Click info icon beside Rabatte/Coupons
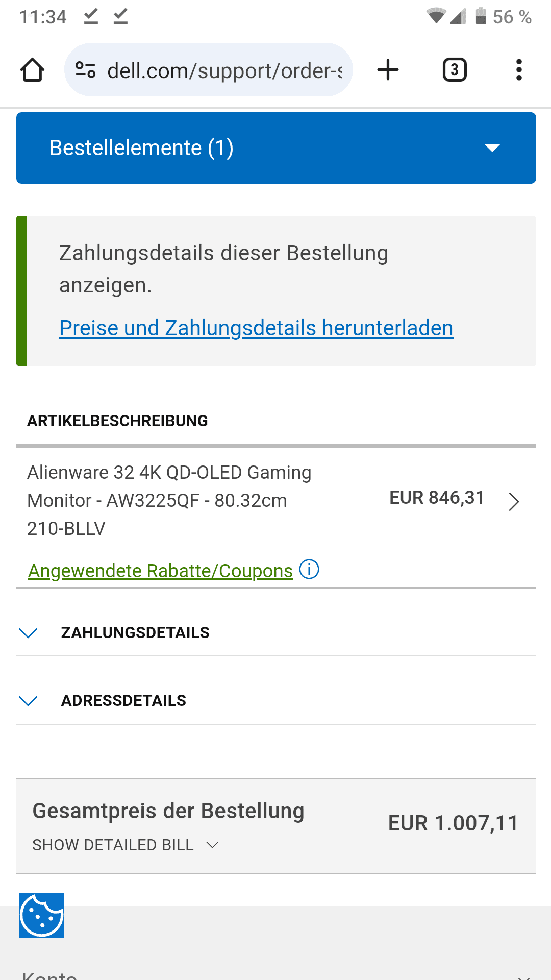This screenshot has width=551, height=980. coord(309,569)
